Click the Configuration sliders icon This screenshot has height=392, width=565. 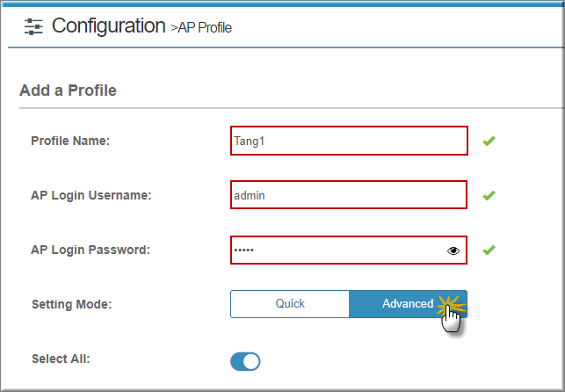pyautogui.click(x=33, y=26)
